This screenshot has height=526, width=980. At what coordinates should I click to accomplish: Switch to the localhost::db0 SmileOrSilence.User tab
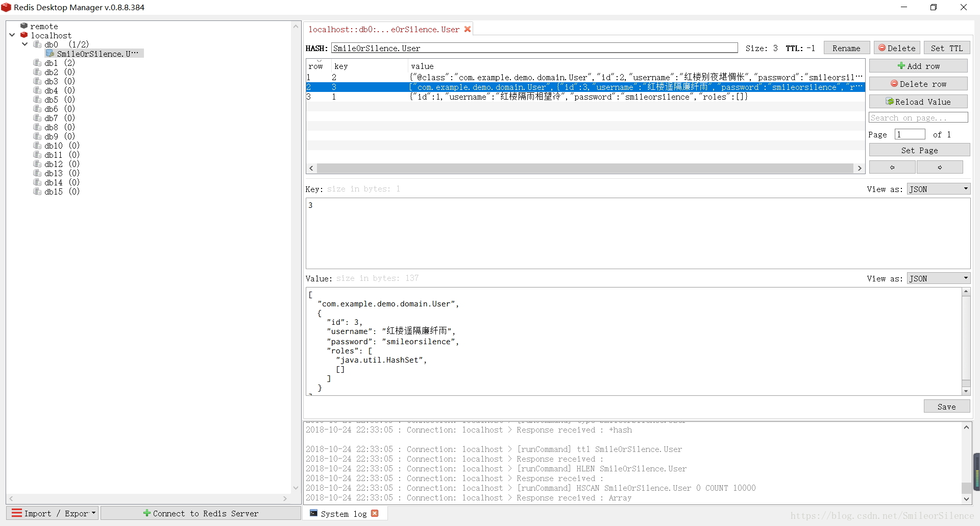coord(384,29)
